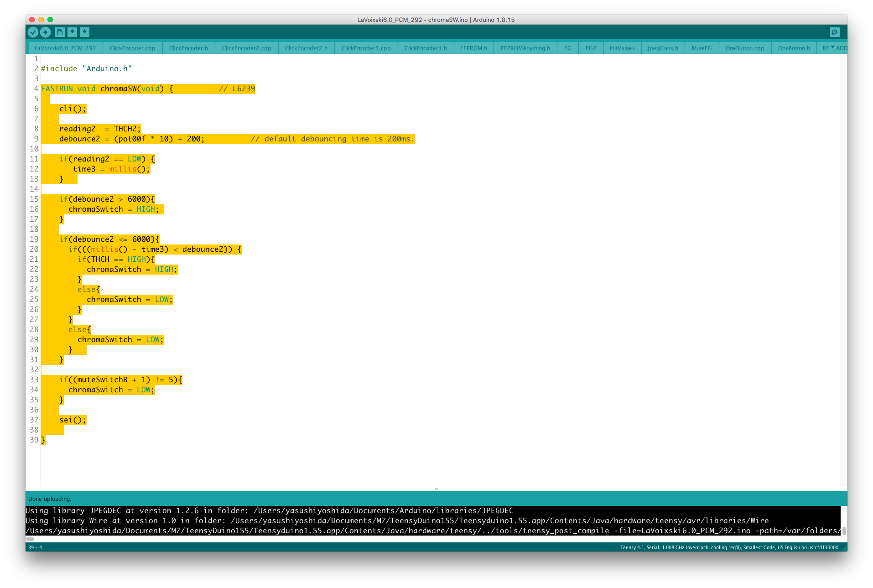This screenshot has width=873, height=588.
Task: Click 'if(((millis() - time3) < debounce2)) {' line
Action: 155,249
